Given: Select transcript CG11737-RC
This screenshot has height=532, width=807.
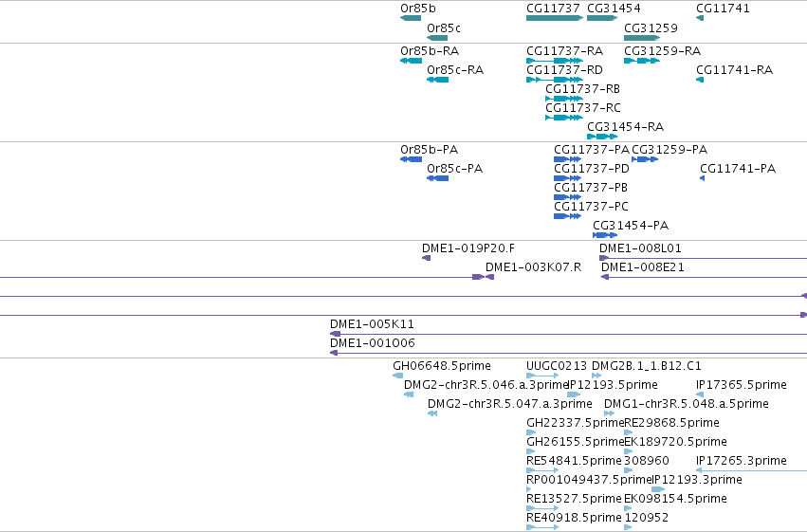Looking at the screenshot, I should 564,118.
